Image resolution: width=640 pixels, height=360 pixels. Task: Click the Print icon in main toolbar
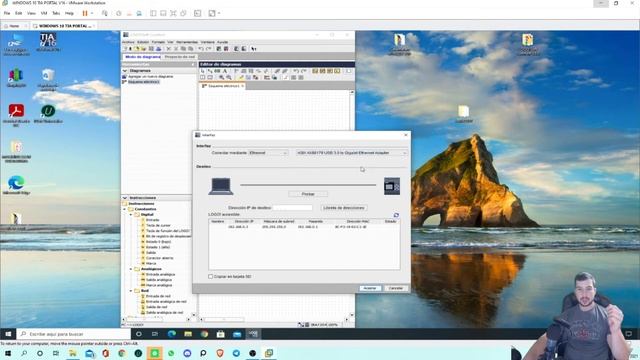point(158,49)
